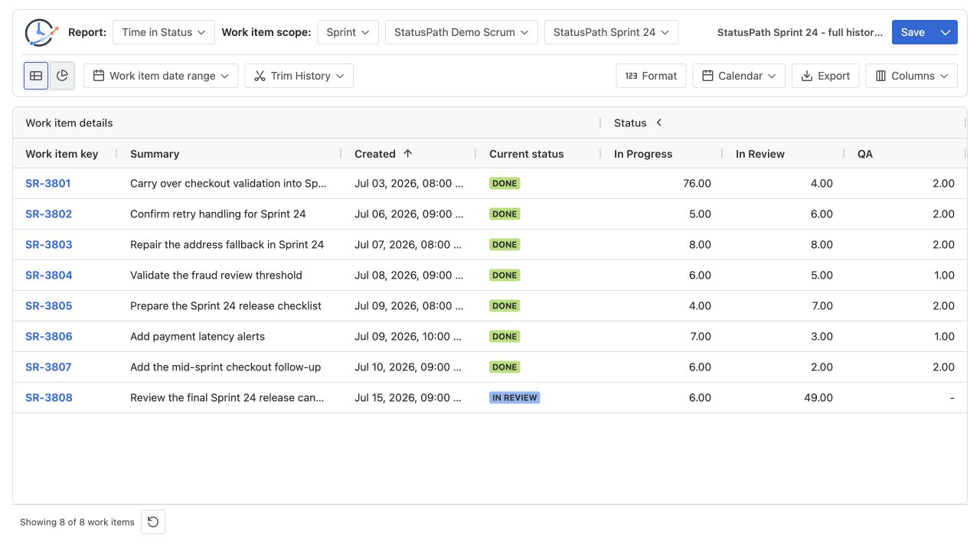Image resolution: width=980 pixels, height=551 pixels.
Task: Open work item SR-3802
Action: coord(49,214)
